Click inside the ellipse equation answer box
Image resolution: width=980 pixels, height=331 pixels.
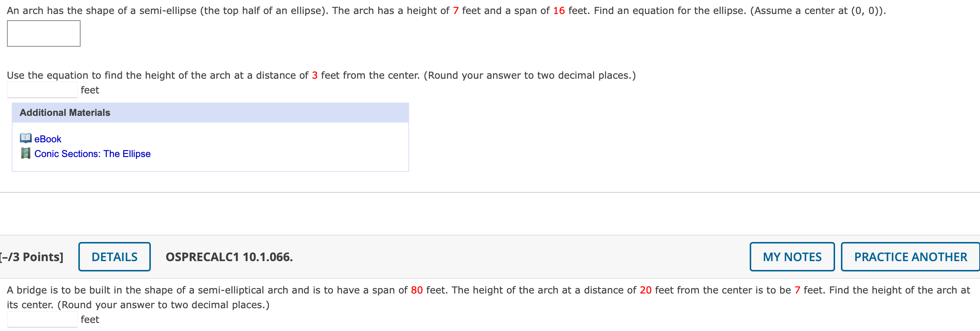pos(43,33)
